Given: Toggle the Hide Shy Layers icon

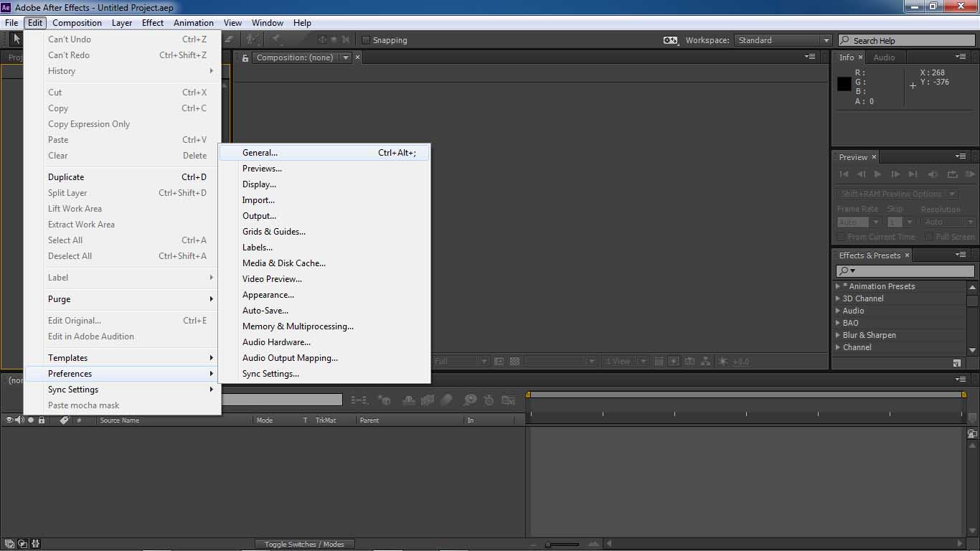Looking at the screenshot, I should tap(409, 400).
